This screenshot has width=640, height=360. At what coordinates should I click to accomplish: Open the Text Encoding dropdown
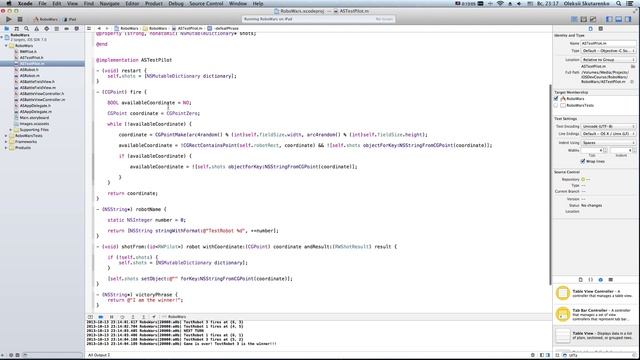[608, 127]
